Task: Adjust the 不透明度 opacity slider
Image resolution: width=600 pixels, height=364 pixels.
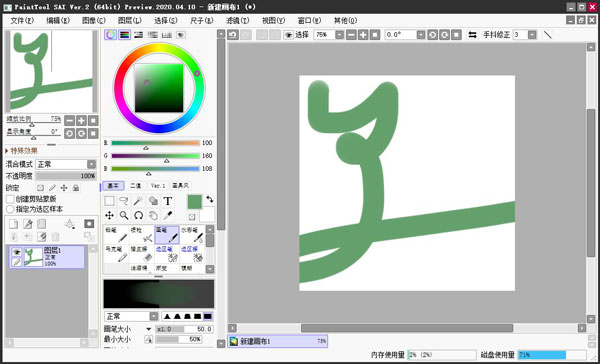Action: [x=65, y=176]
